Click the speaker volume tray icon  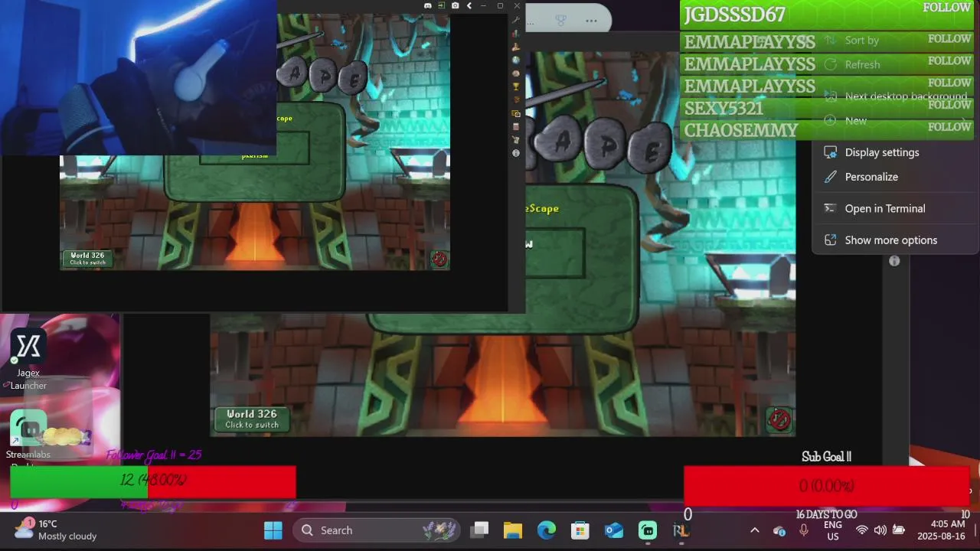pyautogui.click(x=880, y=530)
